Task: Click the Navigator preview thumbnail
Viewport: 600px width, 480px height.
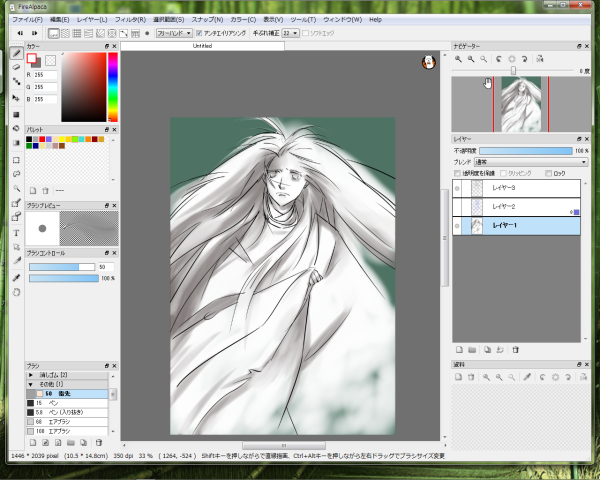Action: [x=521, y=104]
